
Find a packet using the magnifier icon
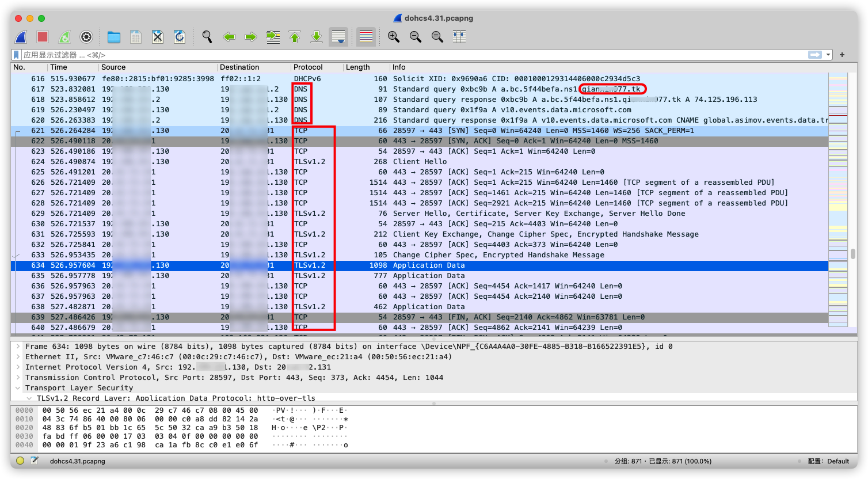coord(207,36)
